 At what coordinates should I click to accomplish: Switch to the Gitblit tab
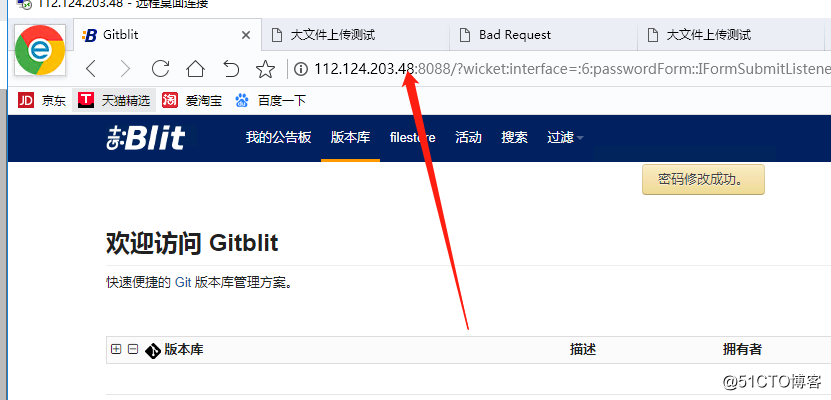click(x=167, y=35)
